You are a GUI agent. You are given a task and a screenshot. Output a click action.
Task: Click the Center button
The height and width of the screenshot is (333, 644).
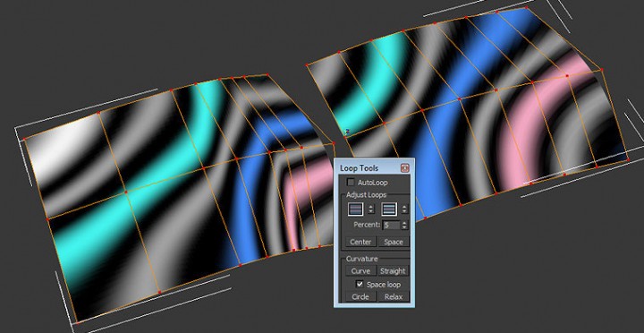click(x=360, y=242)
